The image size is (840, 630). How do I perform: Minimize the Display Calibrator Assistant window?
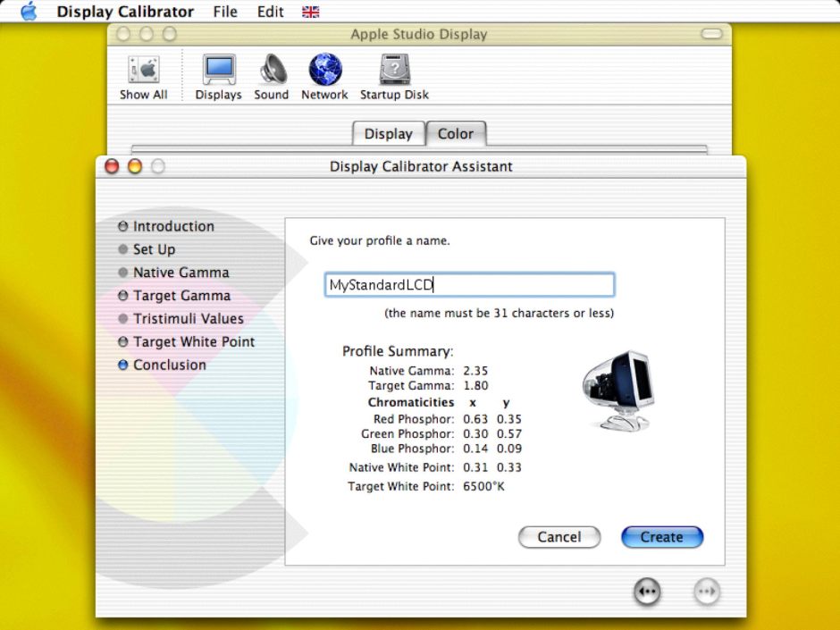pyautogui.click(x=135, y=166)
